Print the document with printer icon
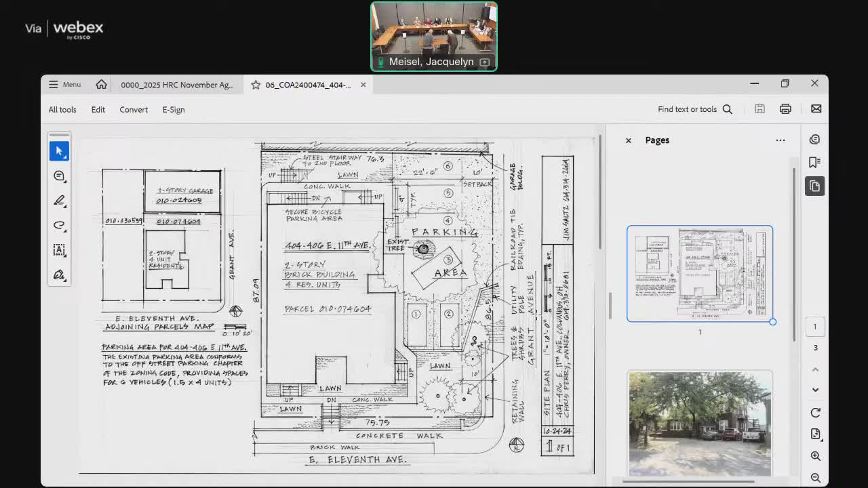This screenshot has height=488, width=868. click(x=785, y=109)
